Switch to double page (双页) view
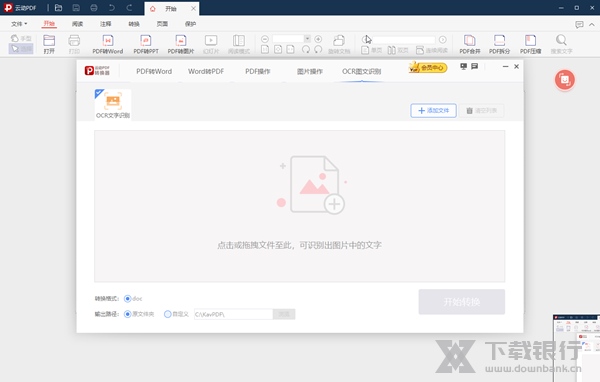 point(398,50)
